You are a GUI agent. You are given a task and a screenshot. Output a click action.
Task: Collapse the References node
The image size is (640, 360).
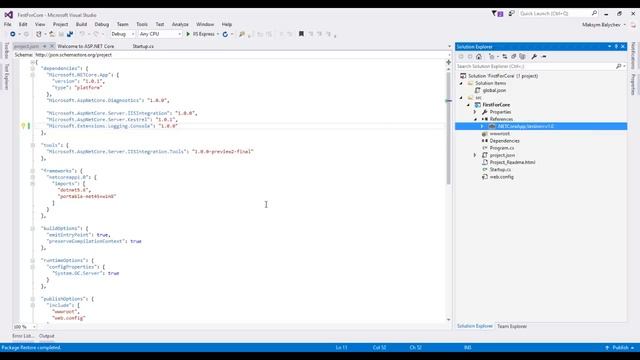[476, 119]
